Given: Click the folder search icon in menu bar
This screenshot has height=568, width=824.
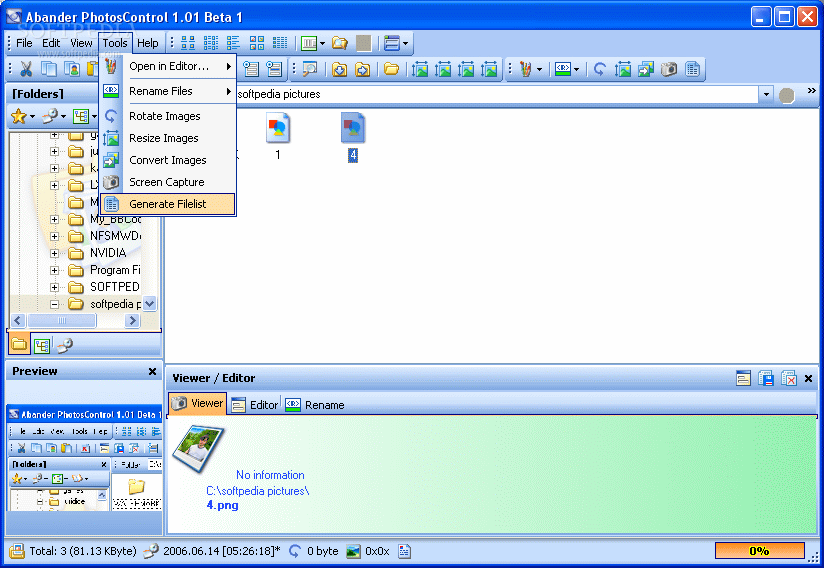Looking at the screenshot, I should pyautogui.click(x=340, y=43).
